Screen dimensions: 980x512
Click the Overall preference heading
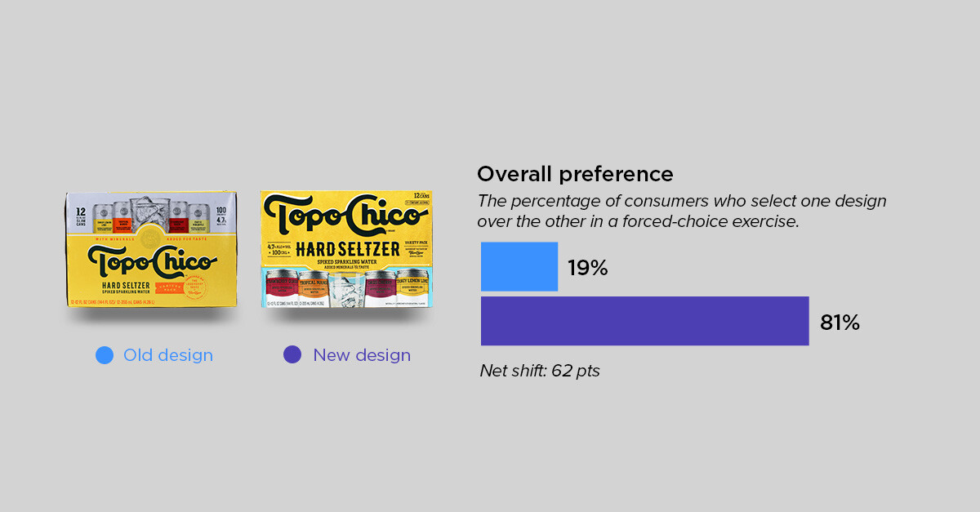pos(575,174)
